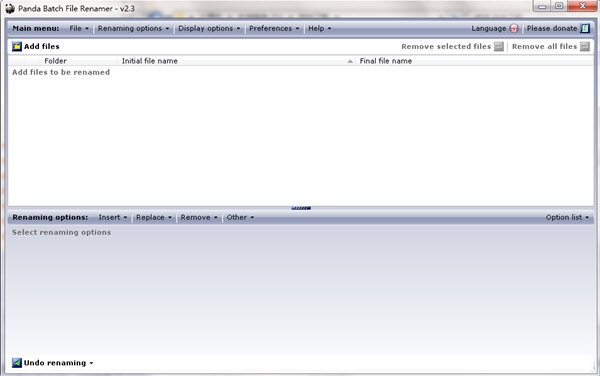The image size is (600, 376).
Task: Click the Please donate link text
Action: (551, 28)
